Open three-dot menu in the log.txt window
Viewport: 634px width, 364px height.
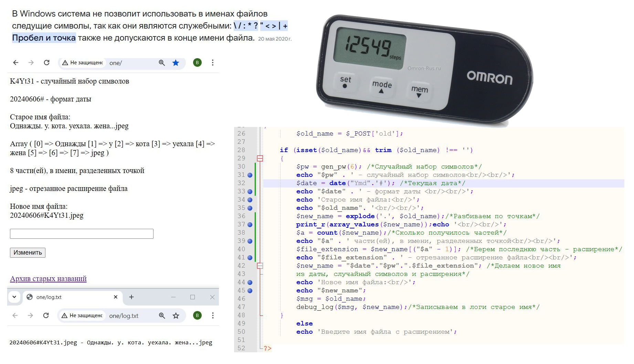pos(213,315)
